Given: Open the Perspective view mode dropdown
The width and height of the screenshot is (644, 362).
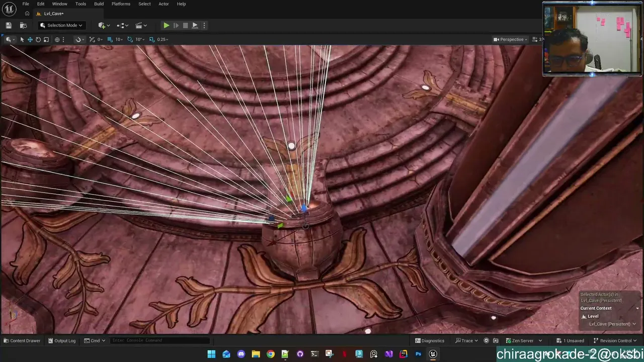Looking at the screenshot, I should (511, 39).
